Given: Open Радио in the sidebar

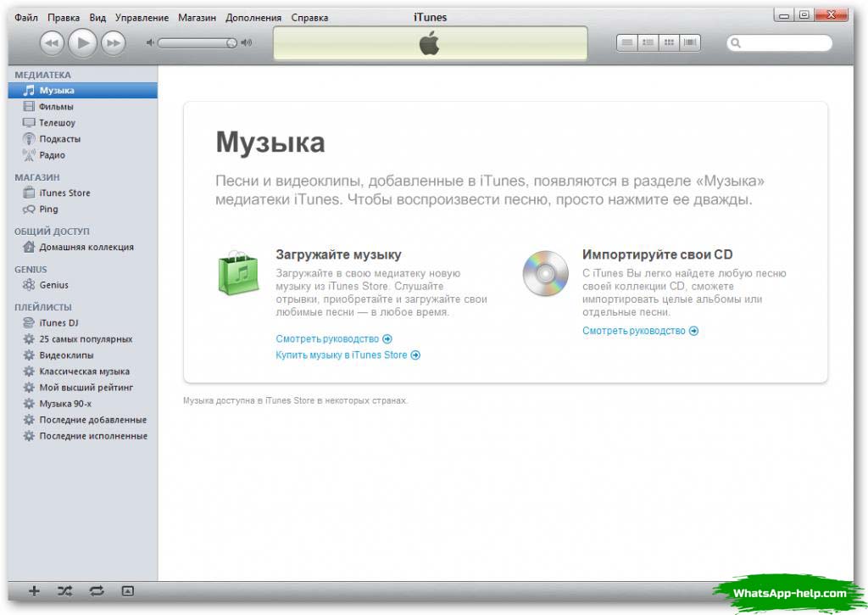Looking at the screenshot, I should [82, 155].
